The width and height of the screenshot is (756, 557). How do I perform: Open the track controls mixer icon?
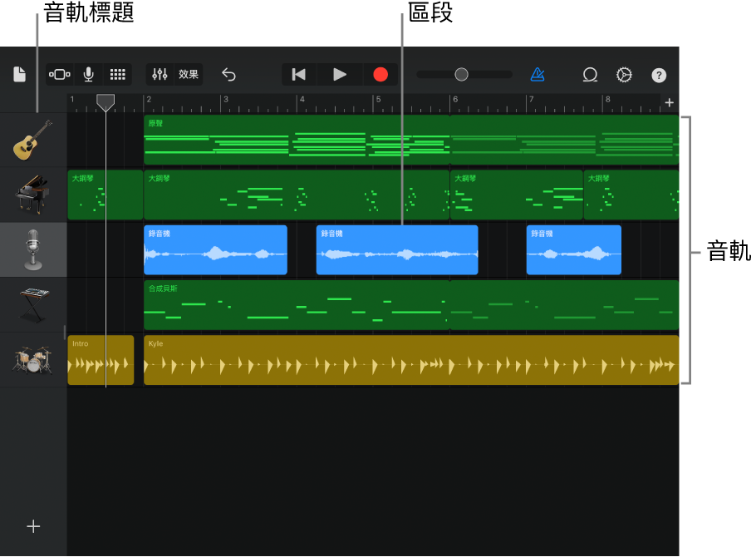160,74
